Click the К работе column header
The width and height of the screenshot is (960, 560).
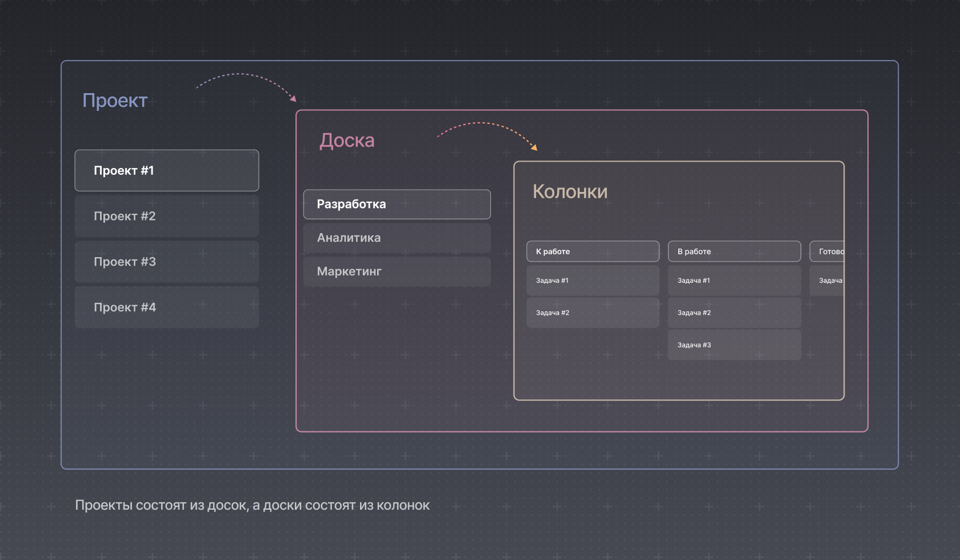click(593, 251)
